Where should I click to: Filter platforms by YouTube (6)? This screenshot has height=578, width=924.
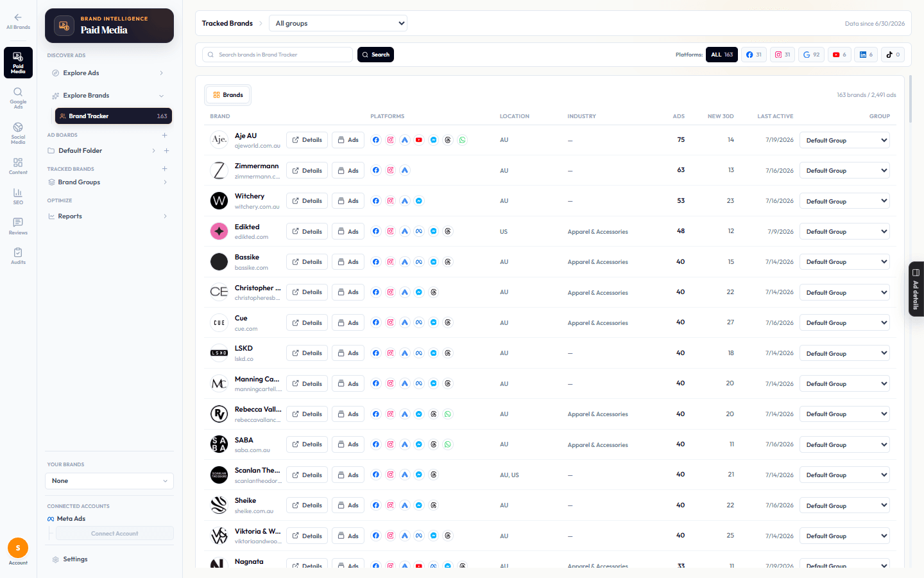click(839, 55)
